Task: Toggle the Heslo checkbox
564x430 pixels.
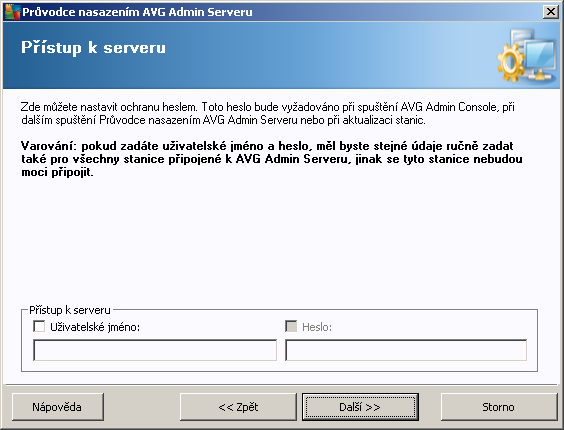Action: tap(291, 326)
